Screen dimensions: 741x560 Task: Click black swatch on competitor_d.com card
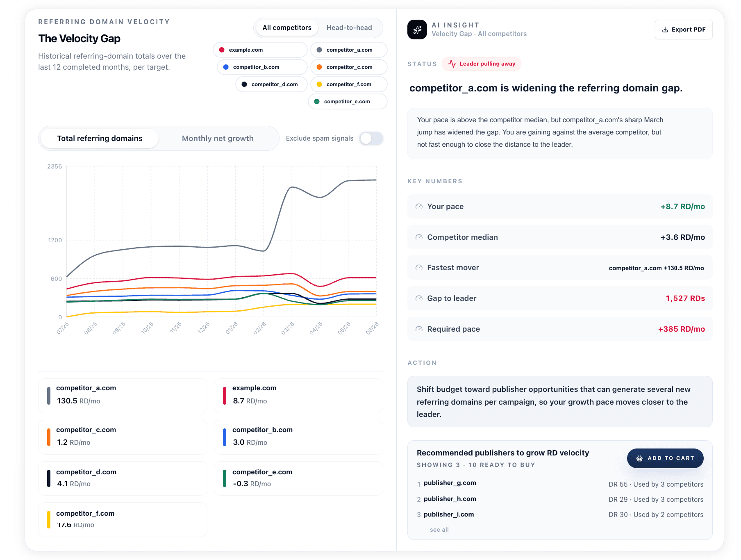pyautogui.click(x=49, y=478)
